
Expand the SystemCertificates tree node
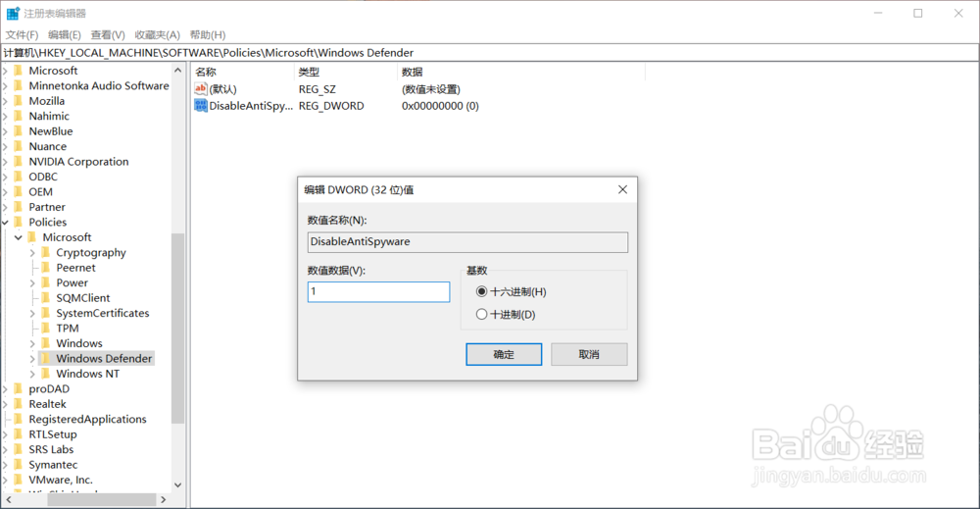32,313
